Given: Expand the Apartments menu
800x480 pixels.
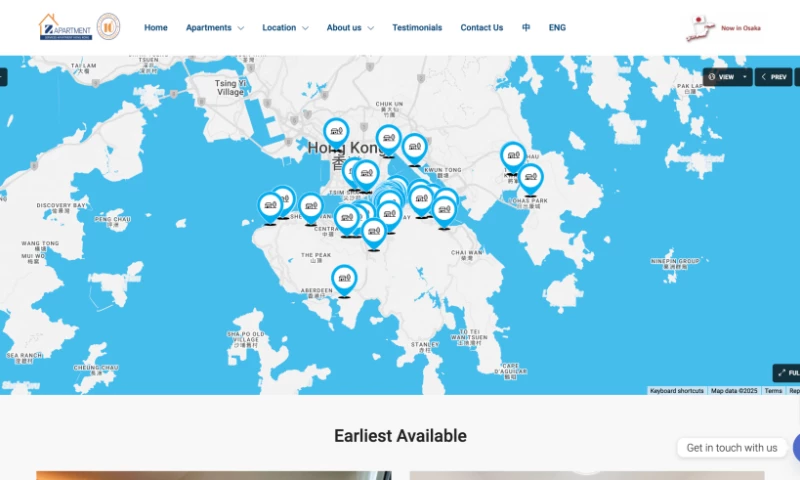Looking at the screenshot, I should click(214, 28).
